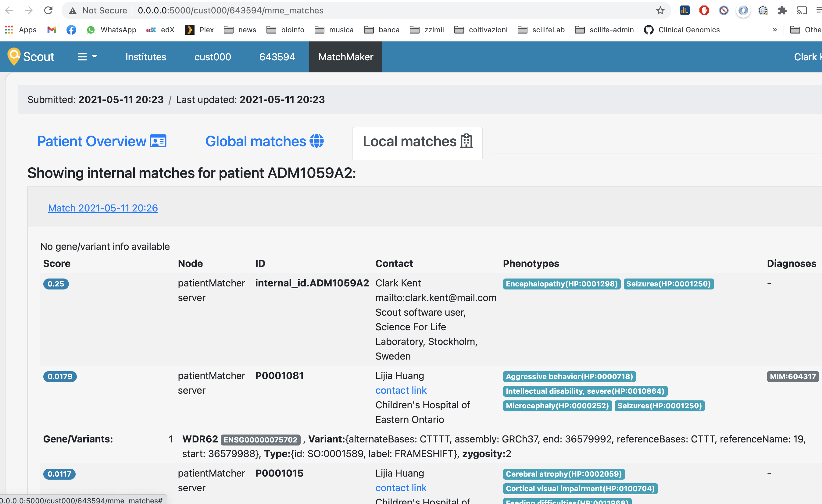Image resolution: width=822 pixels, height=504 pixels.
Task: Click the Encephalopathy(HP:0001298) phenotype badge
Action: tap(561, 284)
